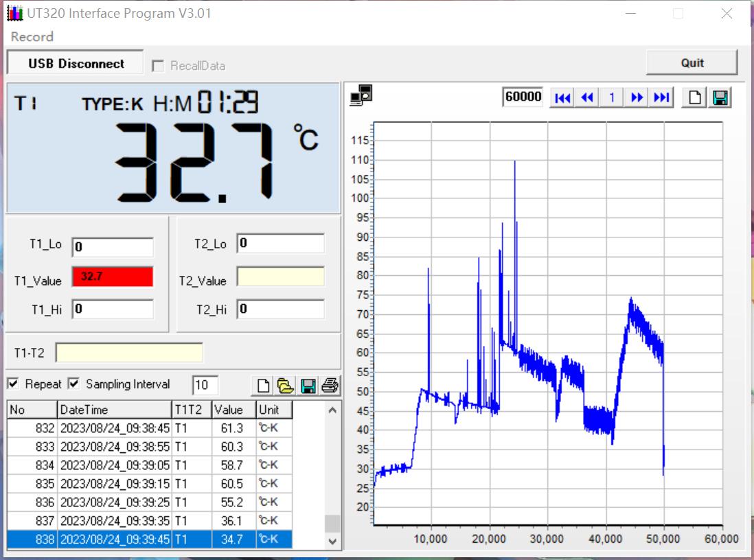The height and width of the screenshot is (560, 754).
Task: Jump to last chart page
Action: [x=661, y=97]
